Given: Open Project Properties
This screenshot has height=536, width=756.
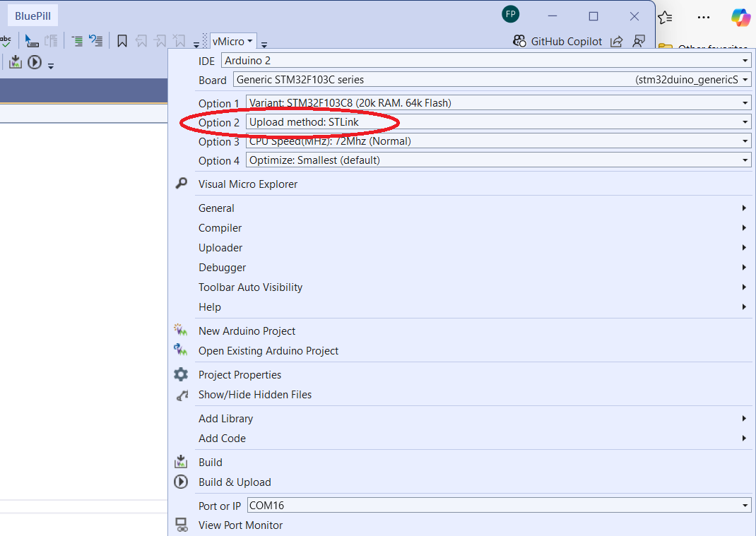Looking at the screenshot, I should pos(240,375).
